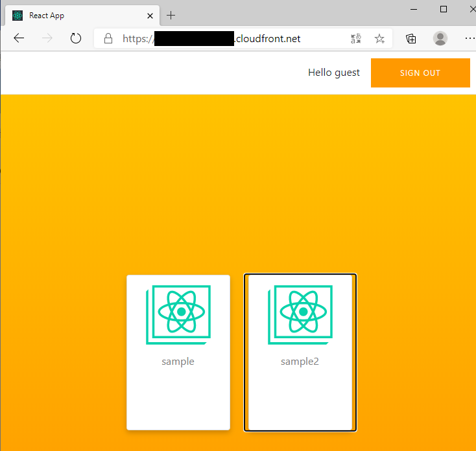Open the sample2 card
Screen dimensions: 476x451
300,353
